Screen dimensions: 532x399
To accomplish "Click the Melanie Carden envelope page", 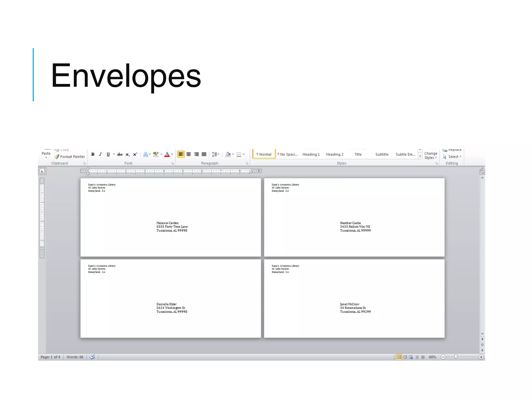I will 171,217.
